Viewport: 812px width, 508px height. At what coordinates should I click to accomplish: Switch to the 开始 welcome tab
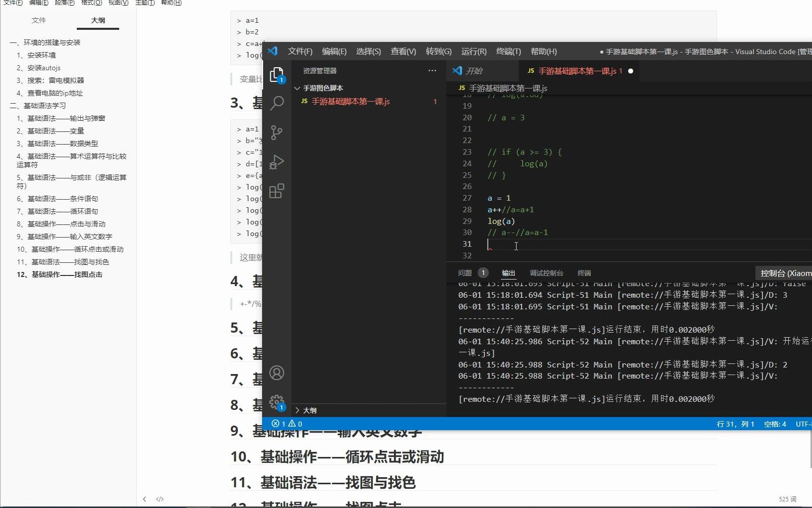482,71
